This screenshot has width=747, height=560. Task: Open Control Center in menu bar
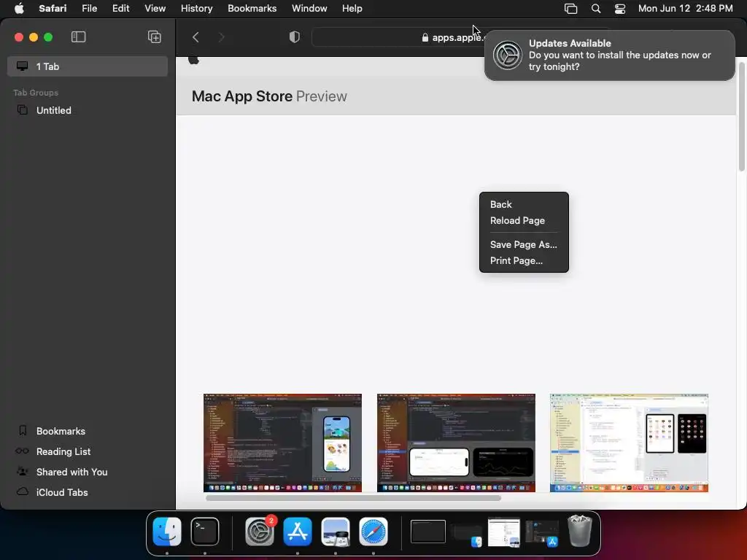(x=620, y=8)
